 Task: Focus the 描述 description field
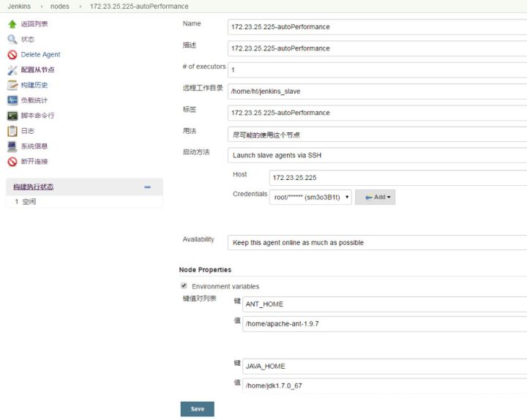coord(377,48)
